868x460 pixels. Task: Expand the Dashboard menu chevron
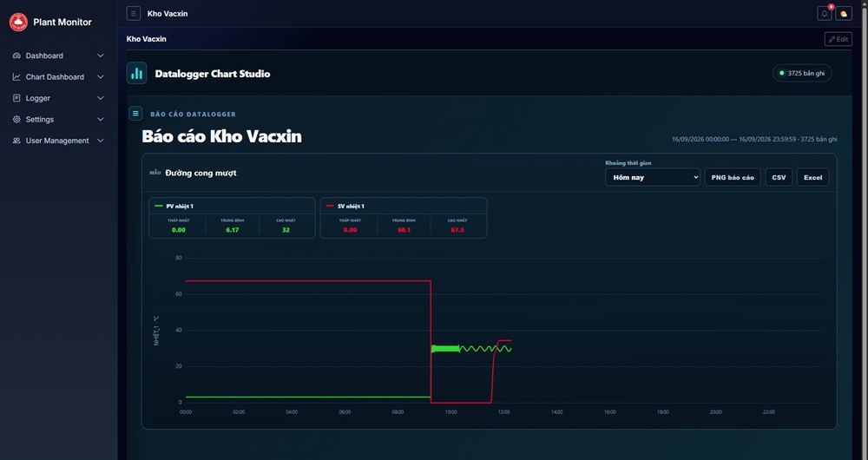100,56
